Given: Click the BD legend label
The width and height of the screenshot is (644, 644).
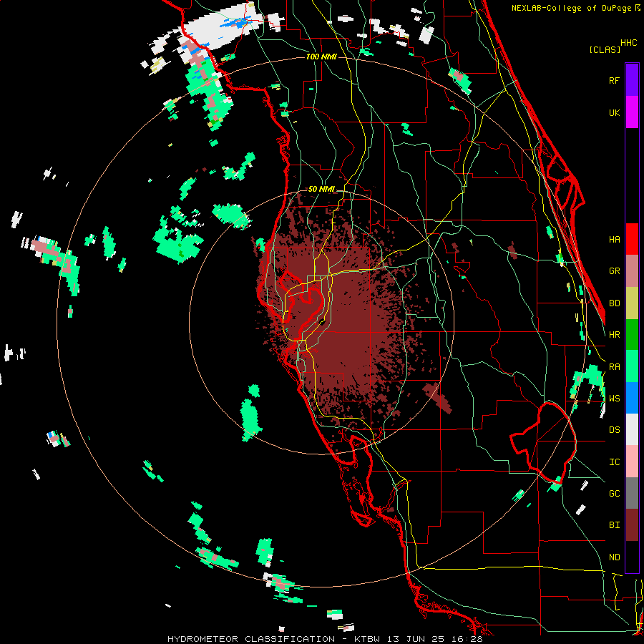Looking at the screenshot, I should pyautogui.click(x=614, y=303).
